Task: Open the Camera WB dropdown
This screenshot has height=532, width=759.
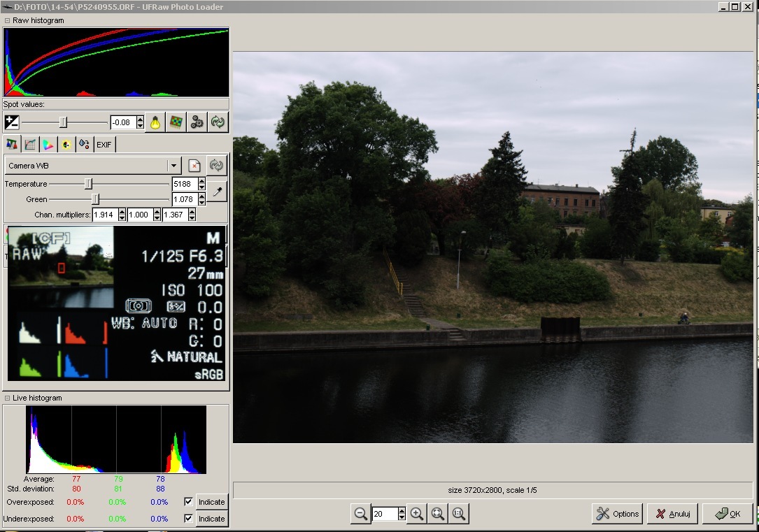Action: pos(173,166)
